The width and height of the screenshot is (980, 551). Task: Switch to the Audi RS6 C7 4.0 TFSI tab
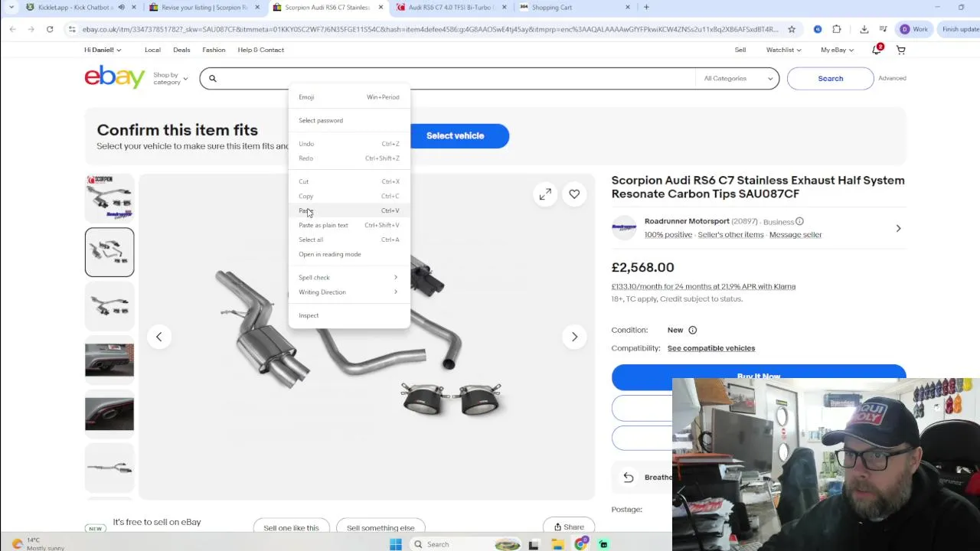pyautogui.click(x=452, y=8)
